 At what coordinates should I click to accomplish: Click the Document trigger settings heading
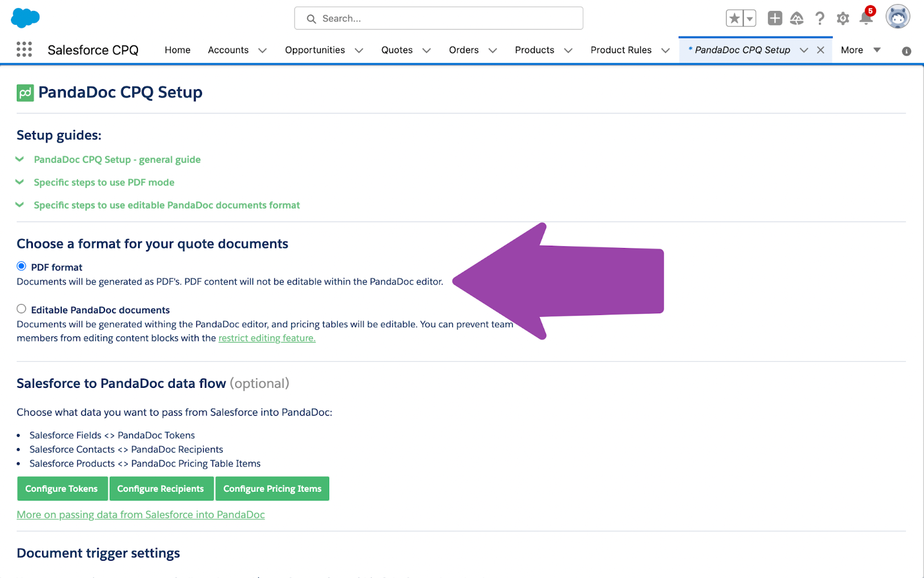98,553
